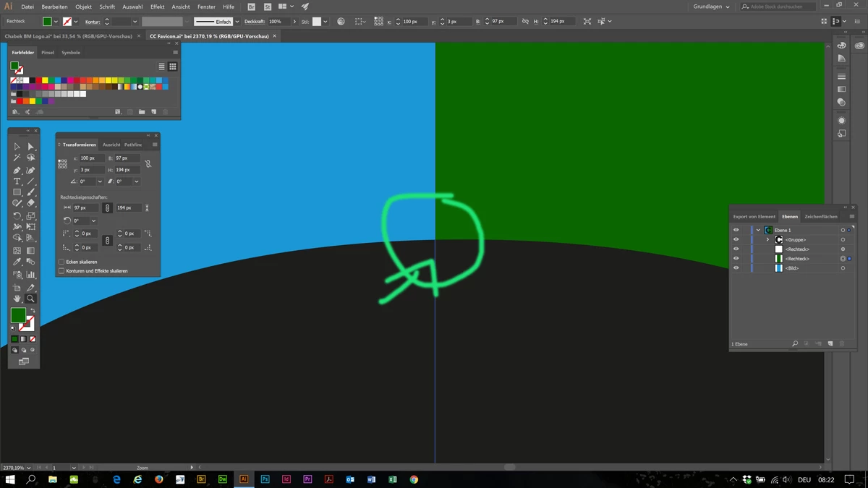Select the Selection (black arrow) tool

[x=17, y=147]
